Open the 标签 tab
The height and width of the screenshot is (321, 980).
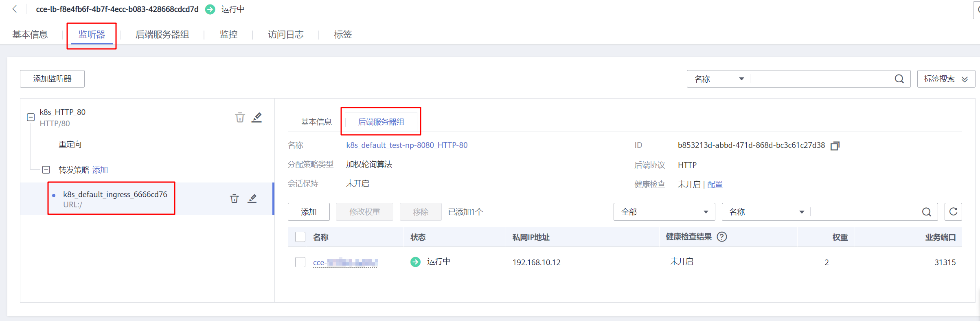343,35
